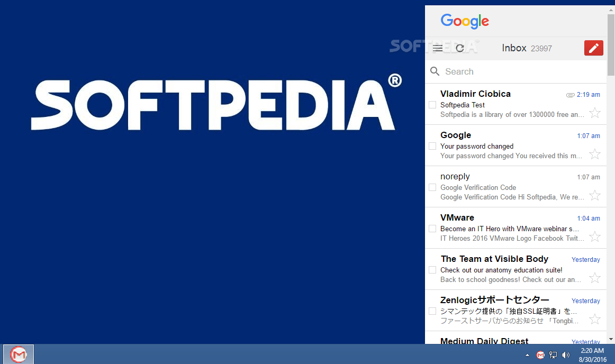This screenshot has width=615, height=364.
Task: Star the Softpedia Test email
Action: [x=595, y=113]
